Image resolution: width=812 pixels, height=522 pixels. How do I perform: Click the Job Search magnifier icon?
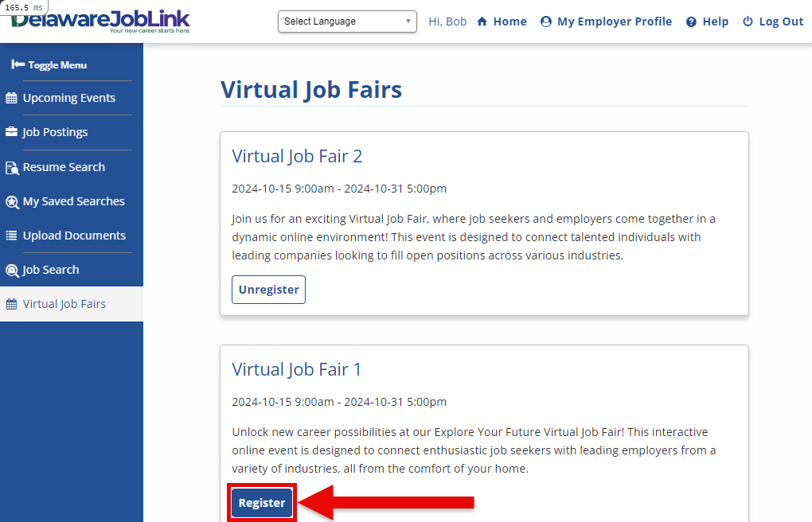point(11,270)
